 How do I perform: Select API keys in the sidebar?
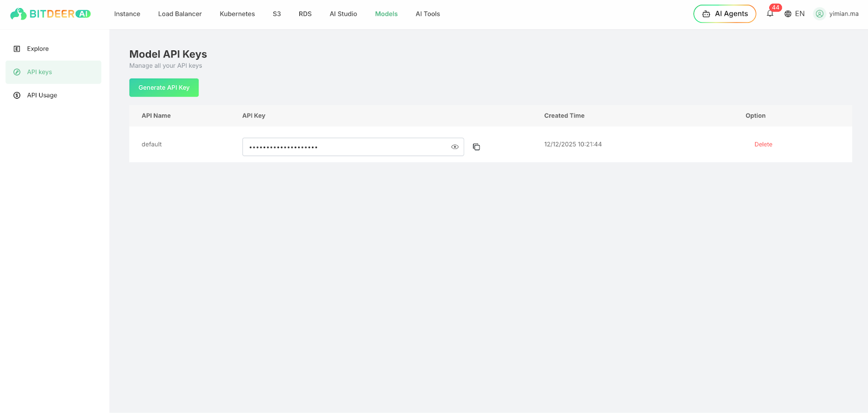tap(53, 72)
